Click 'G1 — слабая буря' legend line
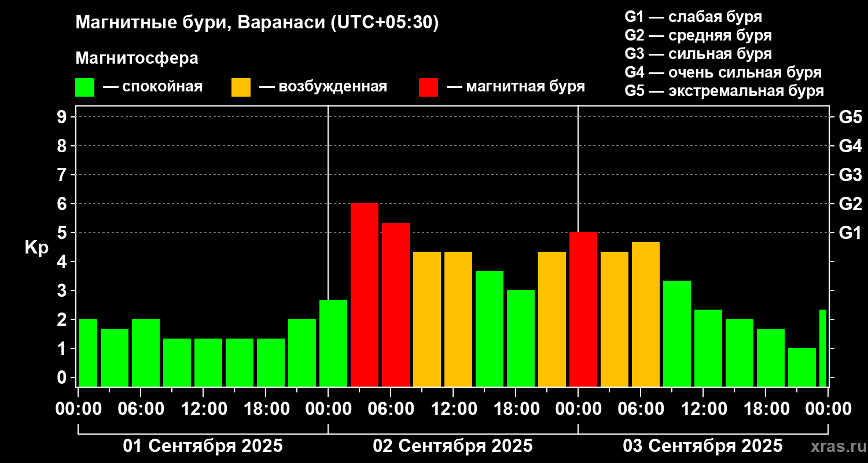 coord(693,17)
